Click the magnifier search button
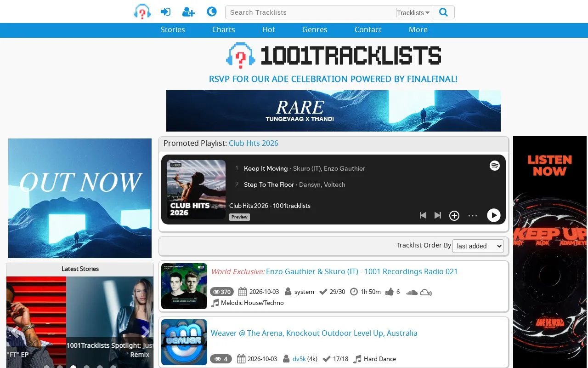 point(443,12)
